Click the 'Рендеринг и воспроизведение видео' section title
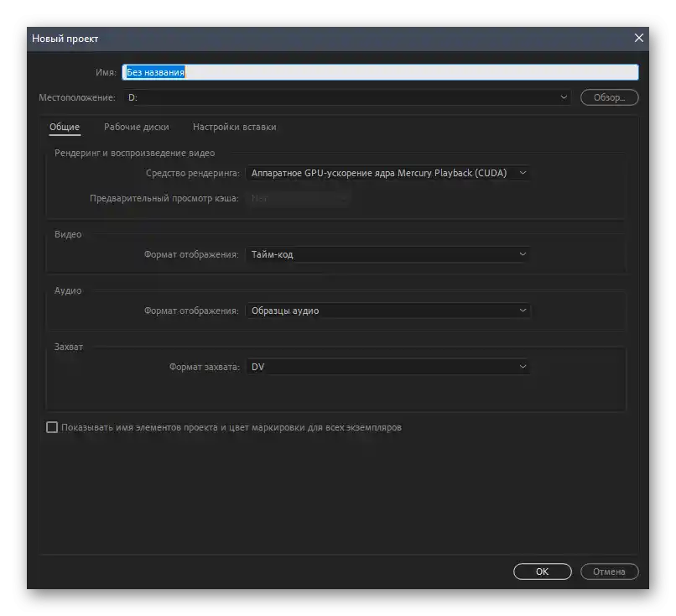This screenshot has width=676, height=616. click(x=134, y=153)
